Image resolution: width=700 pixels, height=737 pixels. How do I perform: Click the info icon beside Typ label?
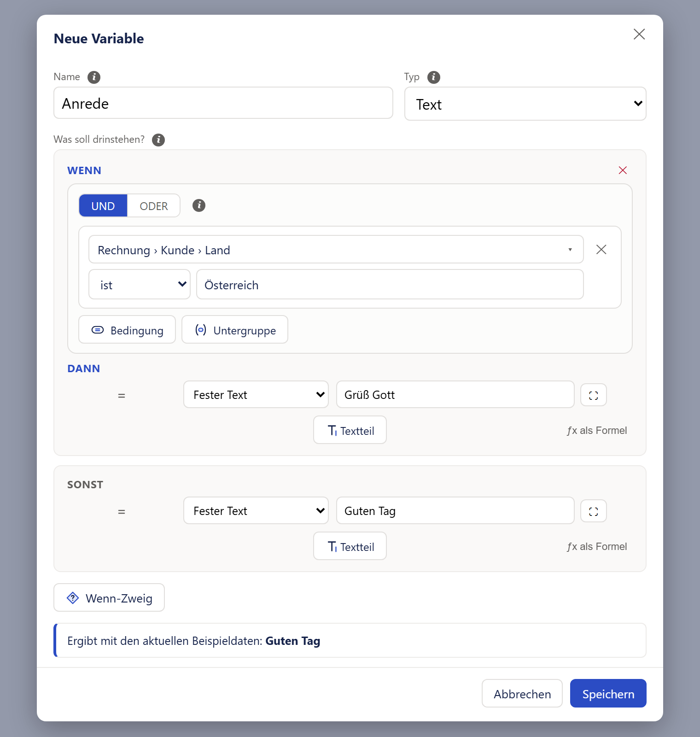click(x=433, y=77)
